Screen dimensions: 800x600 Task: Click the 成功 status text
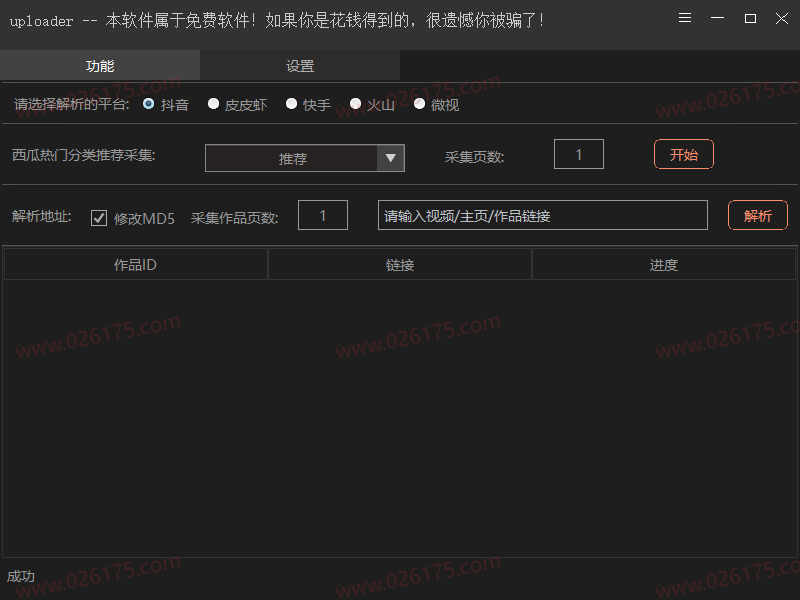[21, 577]
